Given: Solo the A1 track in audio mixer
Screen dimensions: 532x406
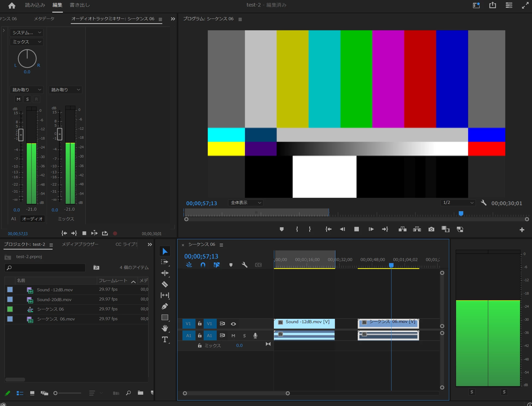Looking at the screenshot, I should tap(27, 99).
